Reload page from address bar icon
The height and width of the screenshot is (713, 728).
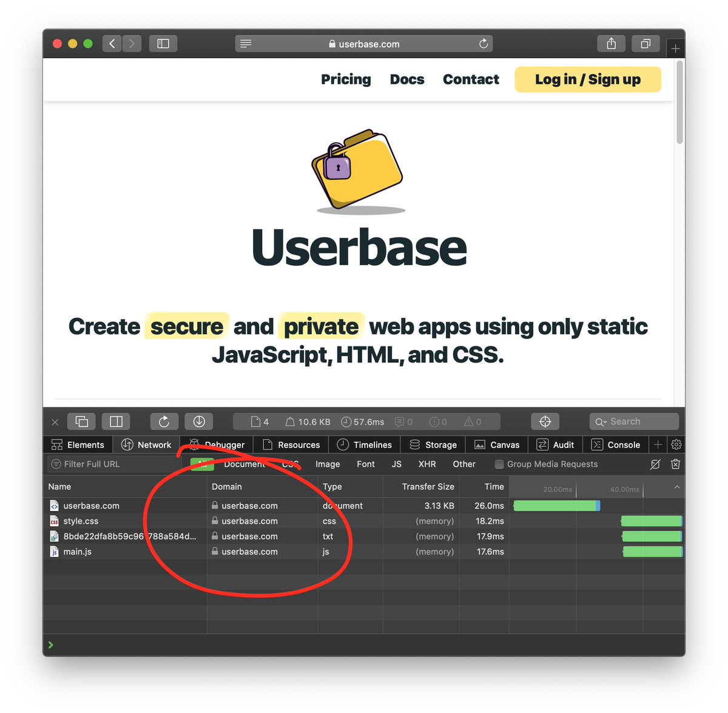coord(484,44)
